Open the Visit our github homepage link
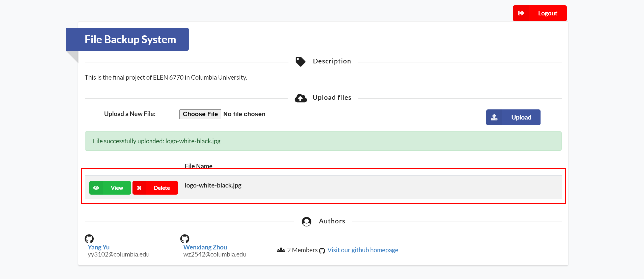This screenshot has width=644, height=279. click(x=363, y=250)
